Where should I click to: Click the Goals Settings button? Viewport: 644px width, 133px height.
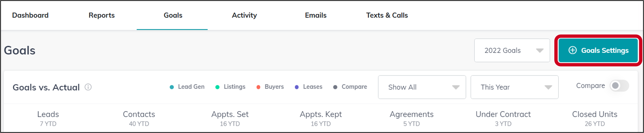(598, 50)
